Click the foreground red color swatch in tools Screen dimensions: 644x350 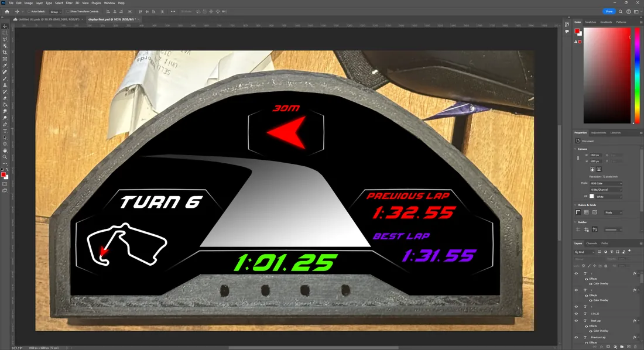coord(4,174)
